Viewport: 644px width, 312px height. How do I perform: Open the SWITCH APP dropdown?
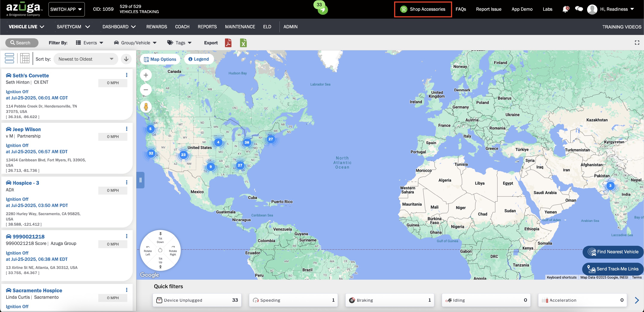click(x=66, y=9)
